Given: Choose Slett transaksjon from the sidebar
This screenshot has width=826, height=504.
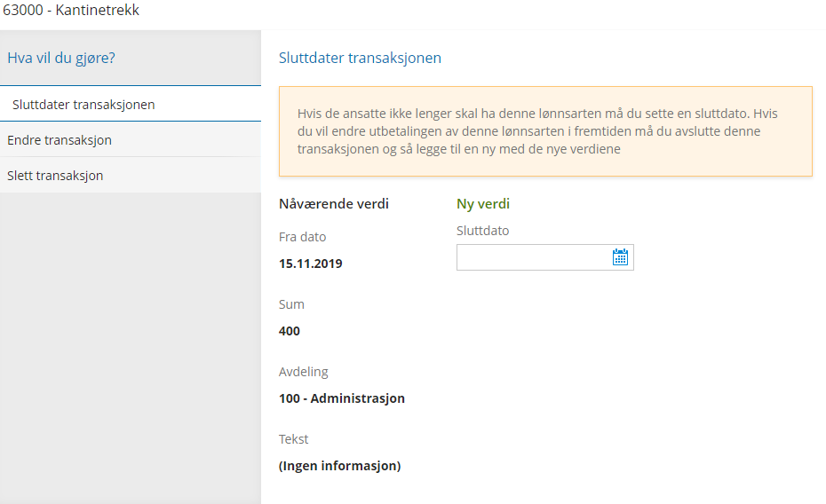Looking at the screenshot, I should pyautogui.click(x=55, y=176).
